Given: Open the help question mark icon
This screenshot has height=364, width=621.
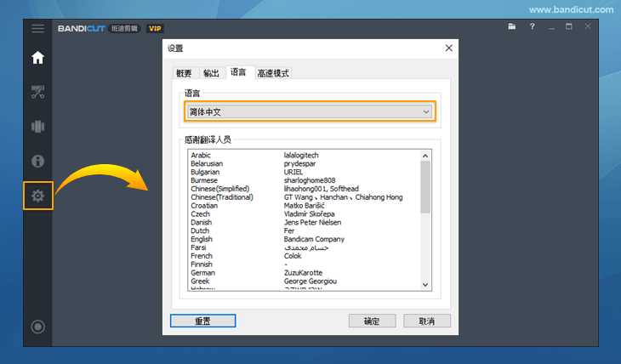Looking at the screenshot, I should click(533, 26).
